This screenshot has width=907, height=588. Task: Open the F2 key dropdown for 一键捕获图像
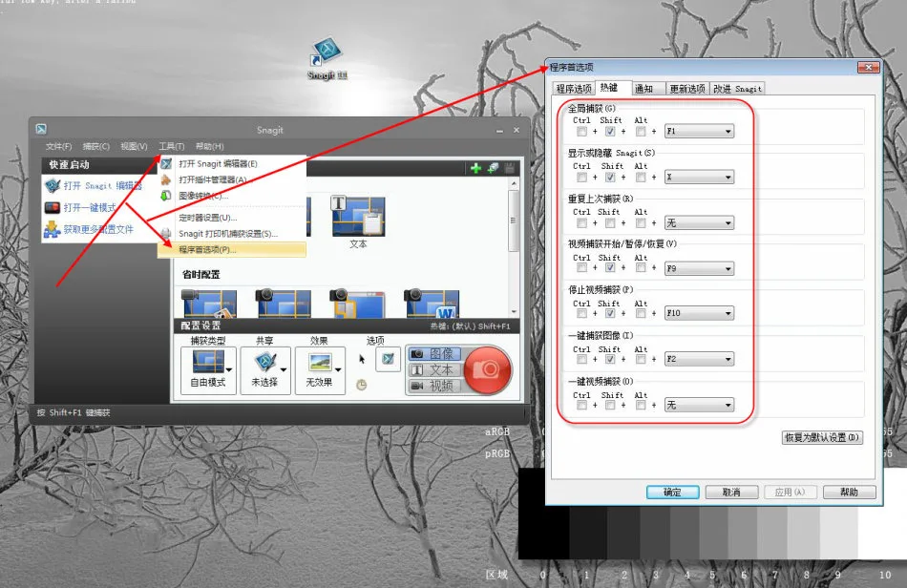(x=699, y=359)
